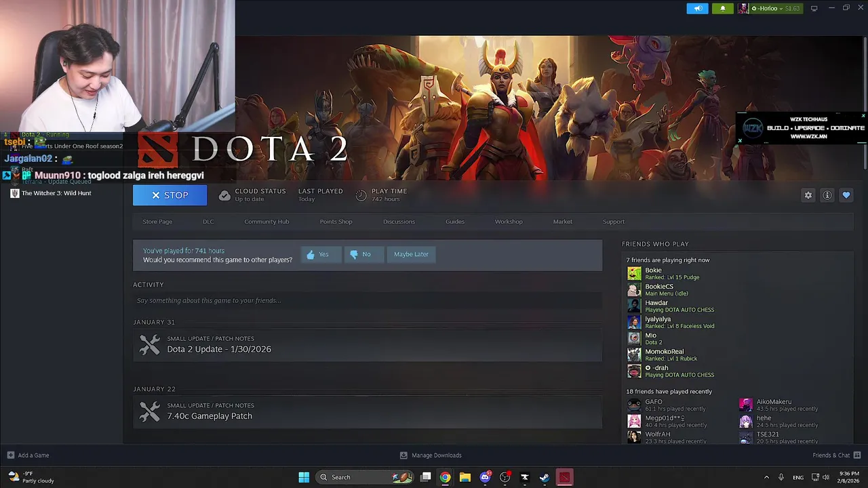Viewport: 868px width, 488px height.
Task: Stop the running Dota 2 game
Action: pos(170,195)
